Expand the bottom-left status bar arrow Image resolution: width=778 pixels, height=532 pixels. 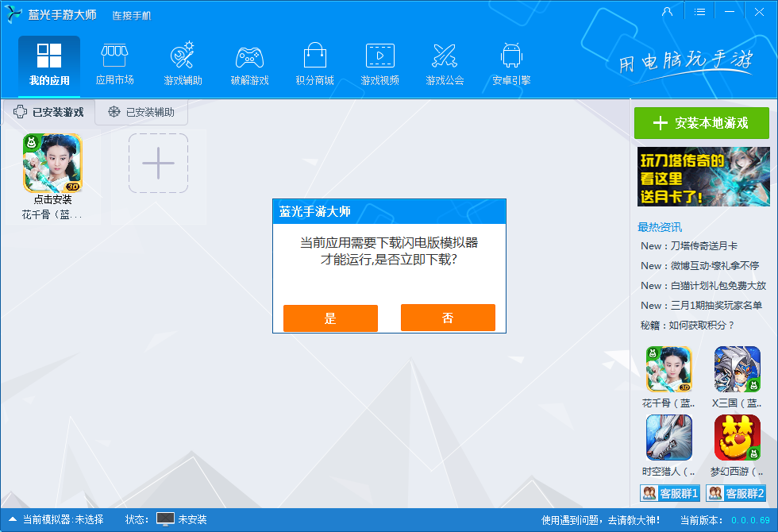pos(12,519)
